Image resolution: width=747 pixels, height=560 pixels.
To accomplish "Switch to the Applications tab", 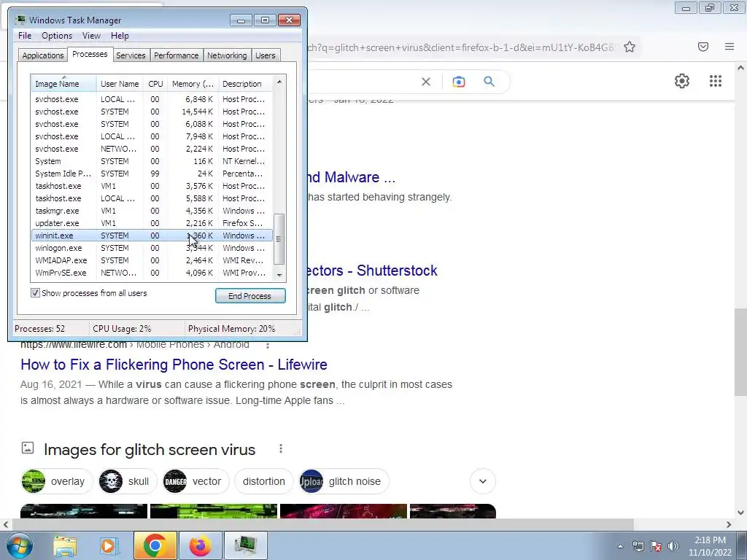I will pyautogui.click(x=43, y=55).
